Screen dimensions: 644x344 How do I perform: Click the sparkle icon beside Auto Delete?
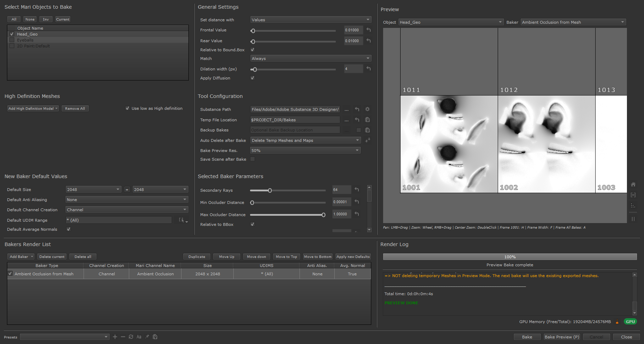point(367,140)
